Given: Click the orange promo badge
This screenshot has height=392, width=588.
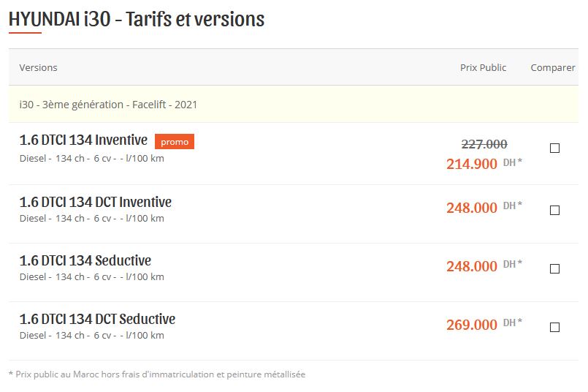Looking at the screenshot, I should tap(175, 142).
